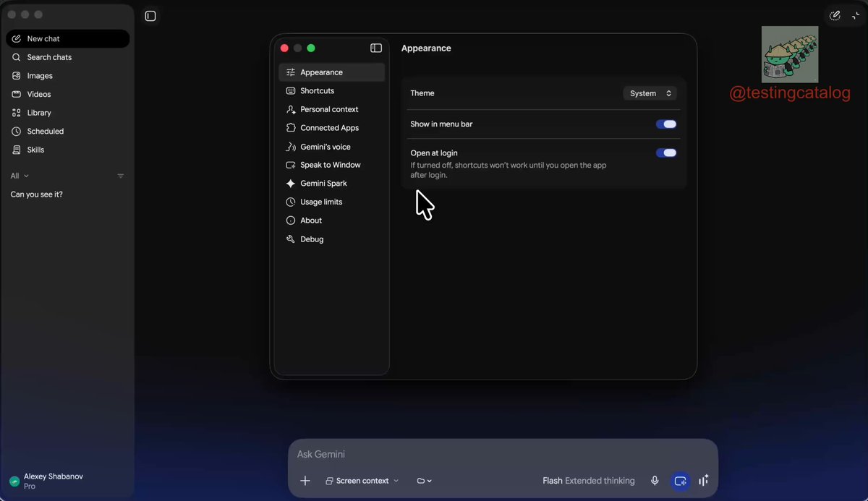Open the About settings page
Screen dimensions: 868x501
coord(331,220)
